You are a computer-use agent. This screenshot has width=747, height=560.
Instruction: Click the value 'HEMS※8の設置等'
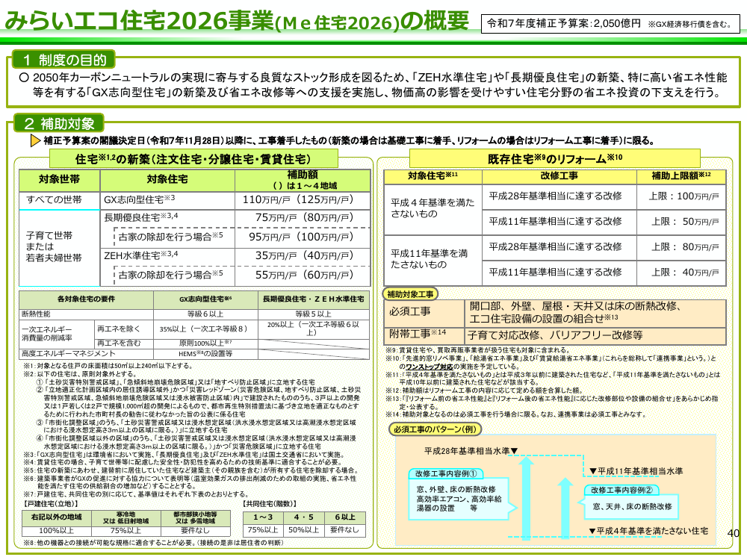tap(205, 354)
